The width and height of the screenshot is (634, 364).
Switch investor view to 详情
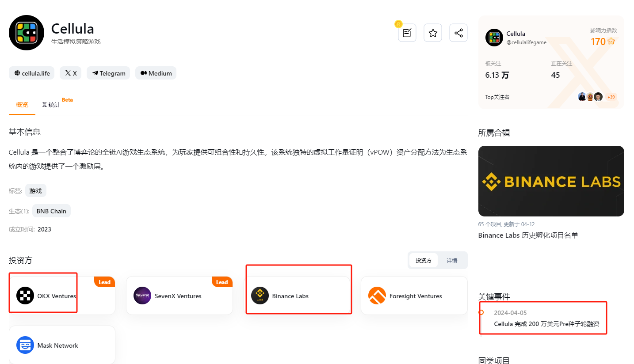(x=452, y=260)
